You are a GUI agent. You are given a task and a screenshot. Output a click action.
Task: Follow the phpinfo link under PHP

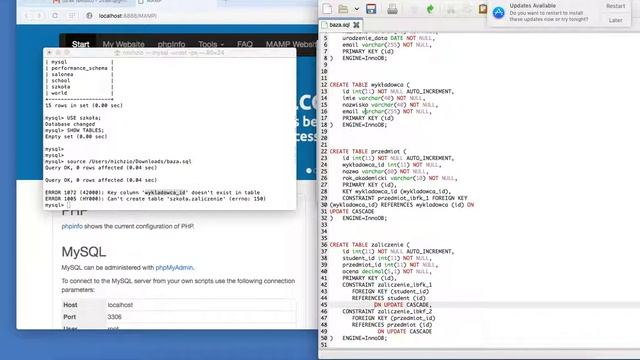coord(72,226)
